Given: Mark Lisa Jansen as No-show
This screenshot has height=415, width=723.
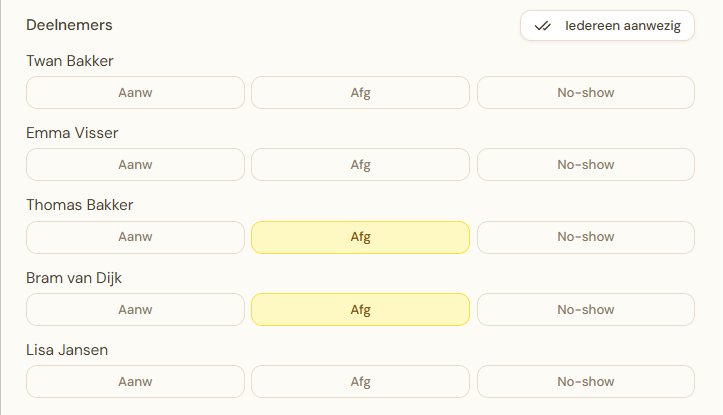Looking at the screenshot, I should [x=585, y=381].
